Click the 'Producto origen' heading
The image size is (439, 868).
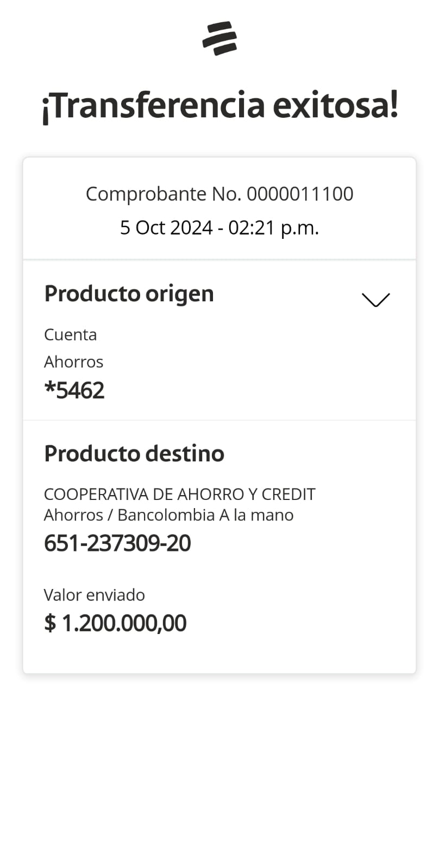pos(129,294)
